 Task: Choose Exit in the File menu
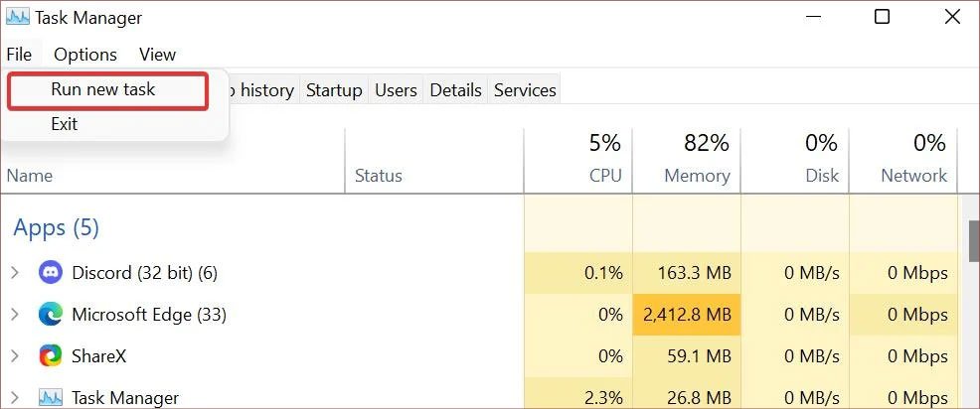(x=65, y=124)
